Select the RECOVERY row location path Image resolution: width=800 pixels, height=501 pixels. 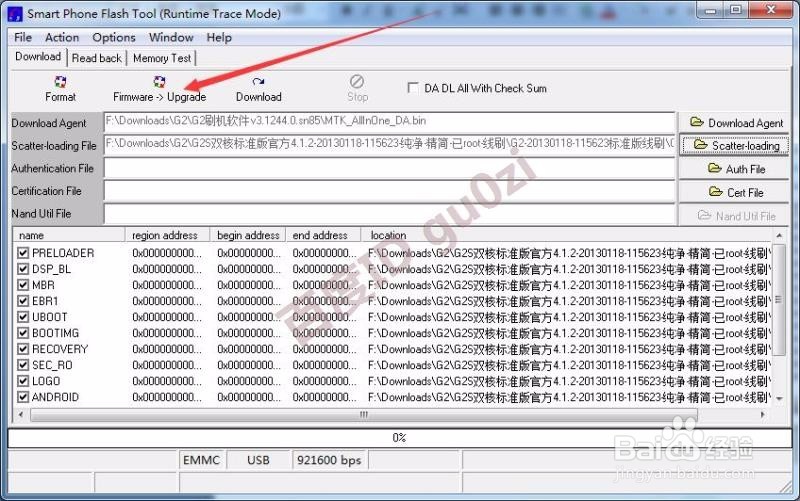point(569,349)
